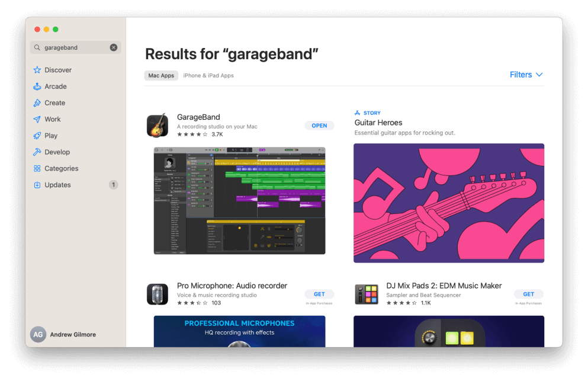Click the red close window button
This screenshot has height=381, width=588.
click(x=37, y=29)
